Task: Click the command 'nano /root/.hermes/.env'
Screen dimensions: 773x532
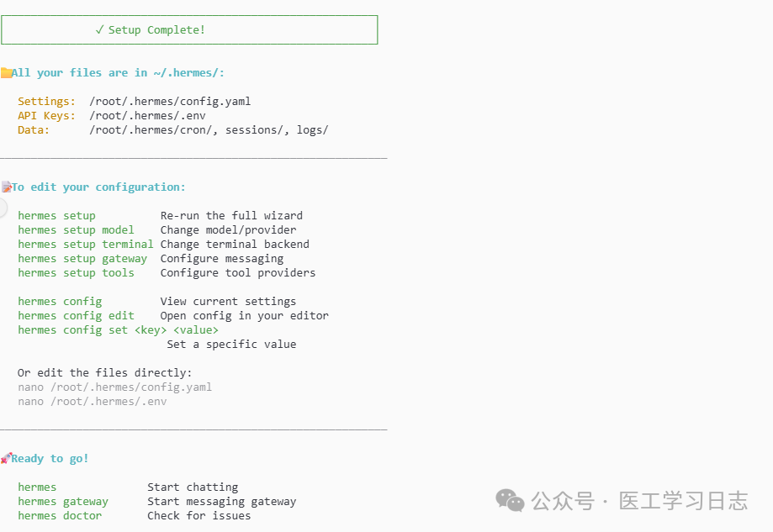Action: (x=93, y=402)
